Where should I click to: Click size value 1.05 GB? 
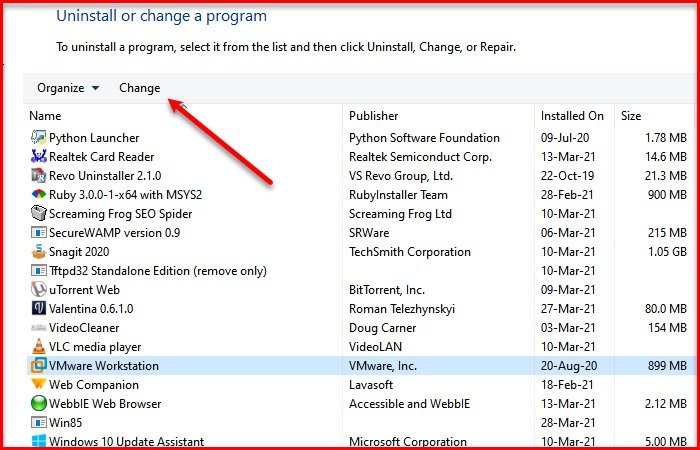click(x=666, y=252)
